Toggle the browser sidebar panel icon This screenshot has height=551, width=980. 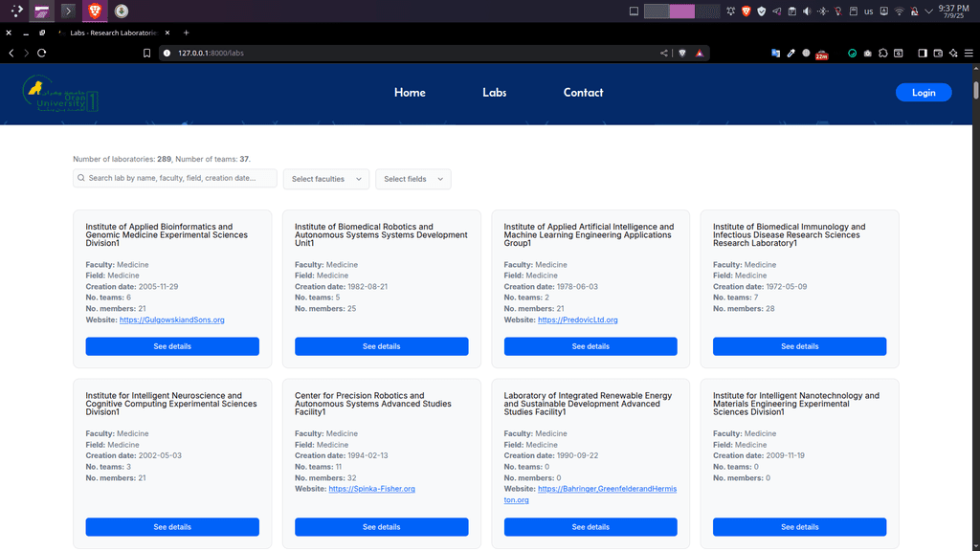(923, 54)
